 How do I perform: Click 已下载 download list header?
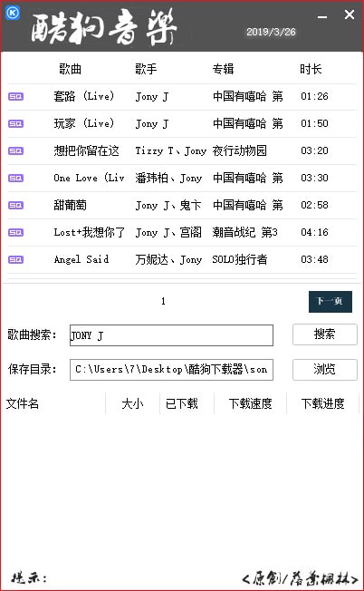pyautogui.click(x=182, y=403)
